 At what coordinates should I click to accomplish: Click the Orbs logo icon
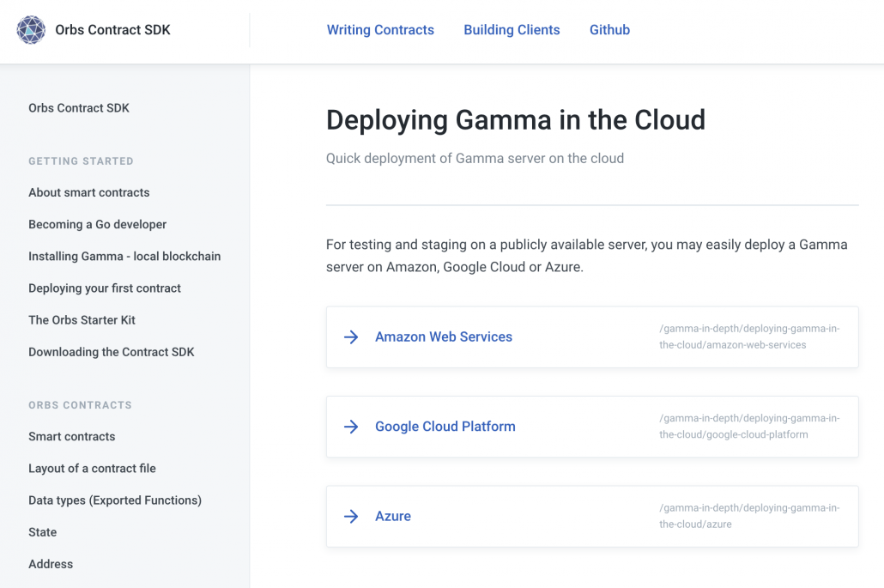pyautogui.click(x=31, y=30)
